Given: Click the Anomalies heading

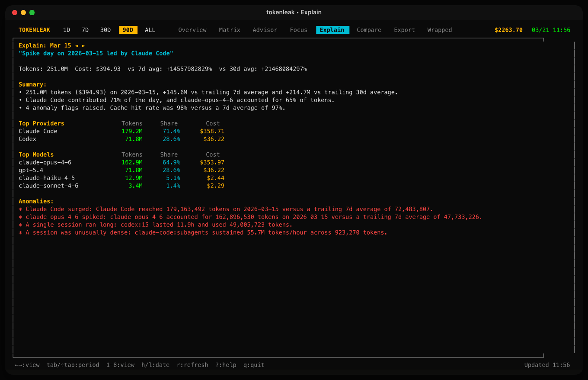Looking at the screenshot, I should tap(36, 201).
